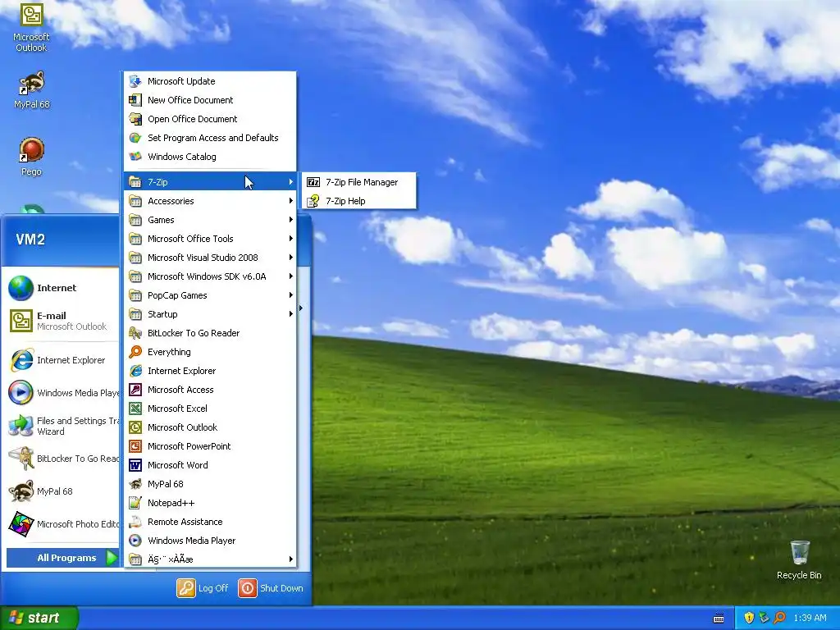The height and width of the screenshot is (630, 840).
Task: Expand the Microsoft Office Tools submenu arrow
Action: (291, 239)
